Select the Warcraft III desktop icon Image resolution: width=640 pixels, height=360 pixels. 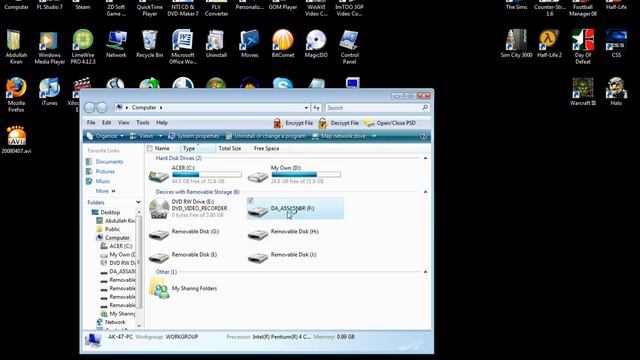click(583, 92)
